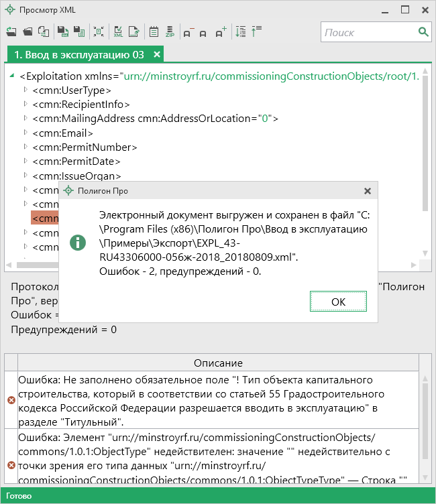Click the ZIP archive toolbar icon
The width and height of the screenshot is (436, 504).
[170, 31]
